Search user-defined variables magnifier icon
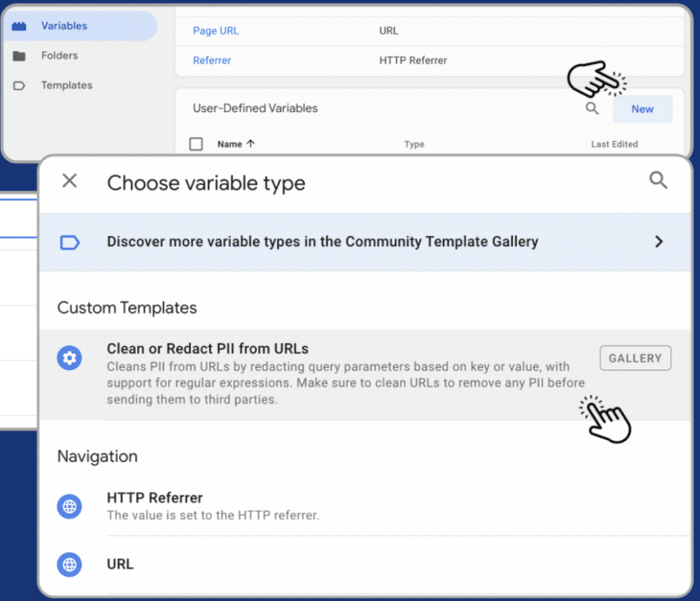This screenshot has height=601, width=700. [x=592, y=109]
